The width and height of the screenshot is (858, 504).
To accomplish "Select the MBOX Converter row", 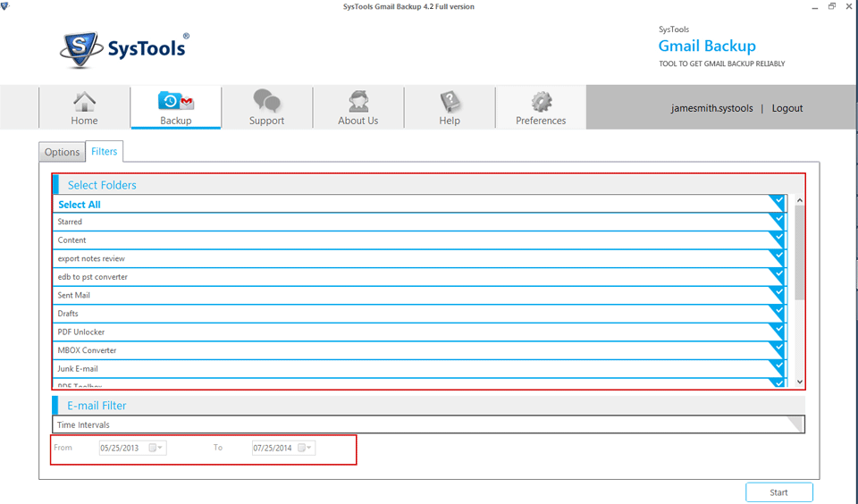I will [x=420, y=349].
